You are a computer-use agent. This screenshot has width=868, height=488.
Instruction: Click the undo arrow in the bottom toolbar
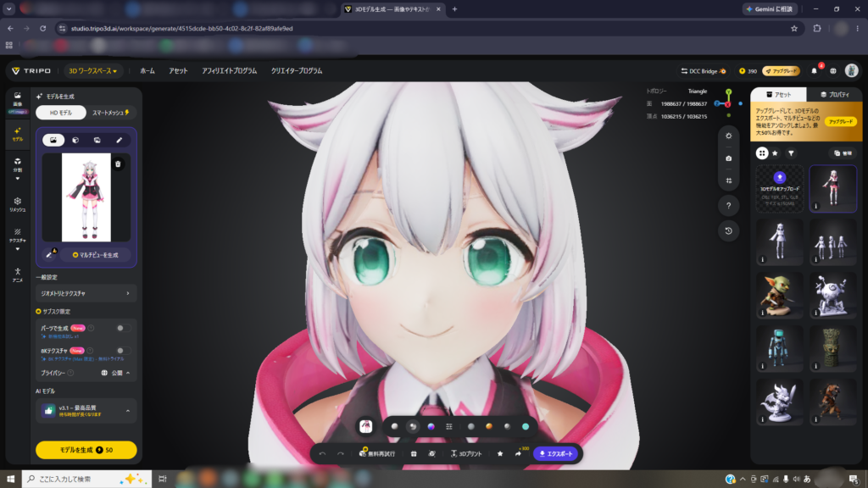[x=323, y=454]
